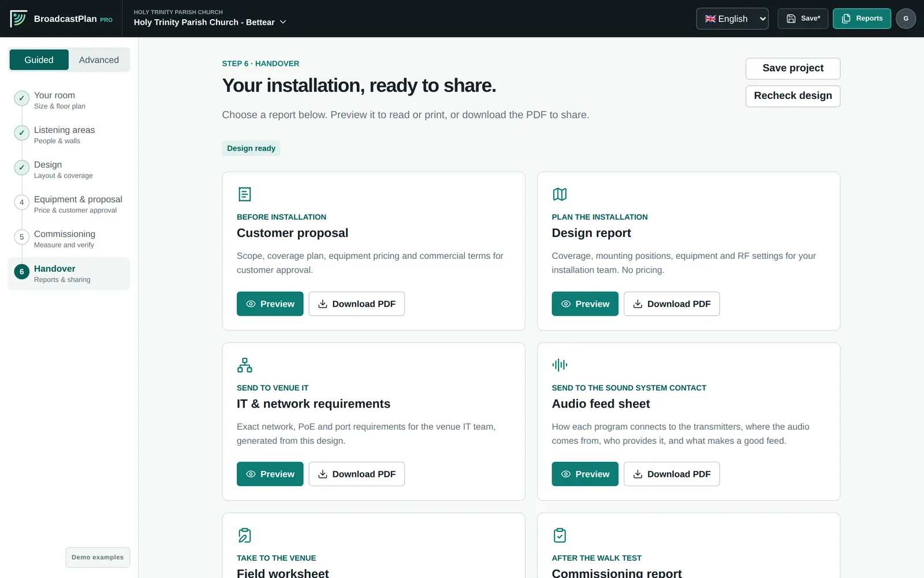The height and width of the screenshot is (578, 924).
Task: Download Audio feed sheet PDF
Action: pos(672,474)
